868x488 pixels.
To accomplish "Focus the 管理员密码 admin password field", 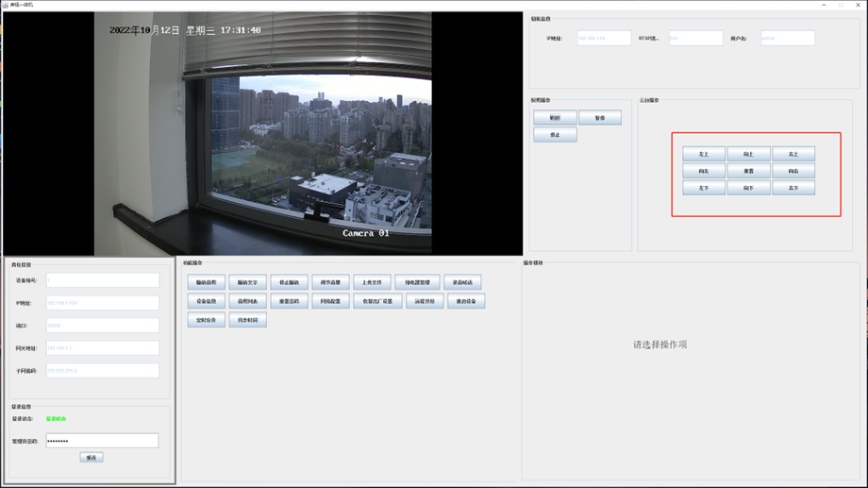I will (x=102, y=441).
